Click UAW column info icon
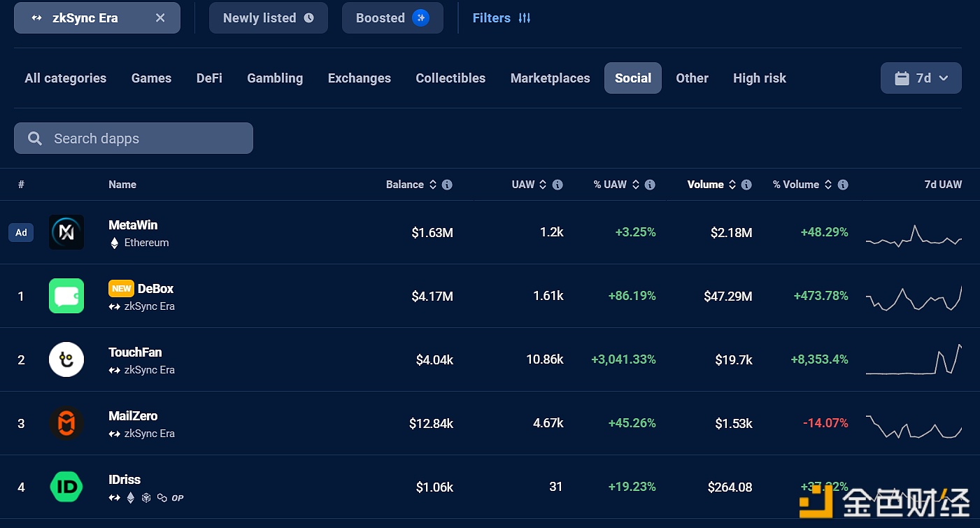Viewport: 980px width, 528px height. 558,185
